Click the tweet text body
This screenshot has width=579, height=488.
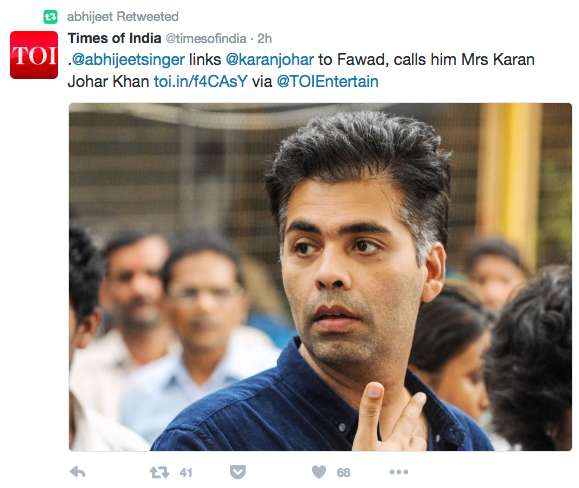pos(301,71)
